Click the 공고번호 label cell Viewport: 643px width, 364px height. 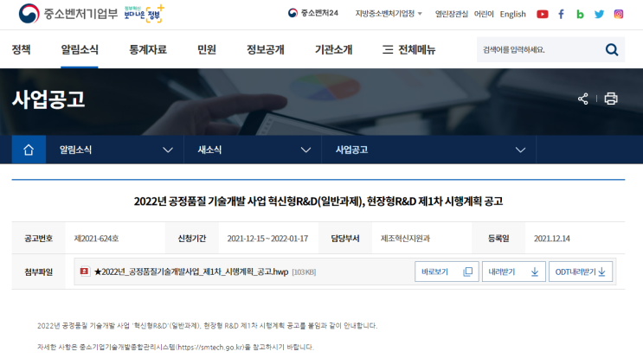point(39,239)
